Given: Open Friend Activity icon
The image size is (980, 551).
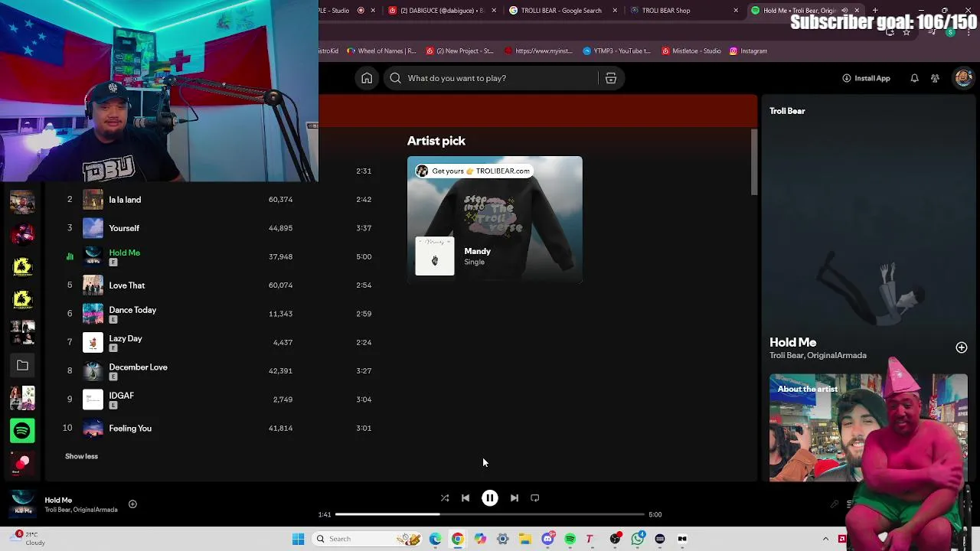Looking at the screenshot, I should coord(935,78).
